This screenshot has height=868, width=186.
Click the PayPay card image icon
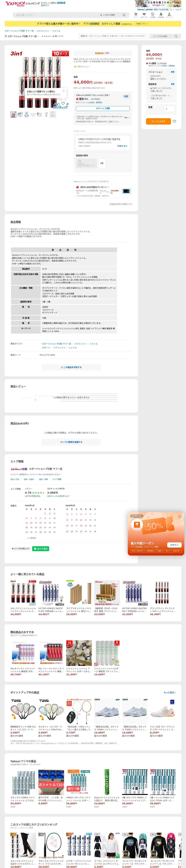[x=126, y=191]
